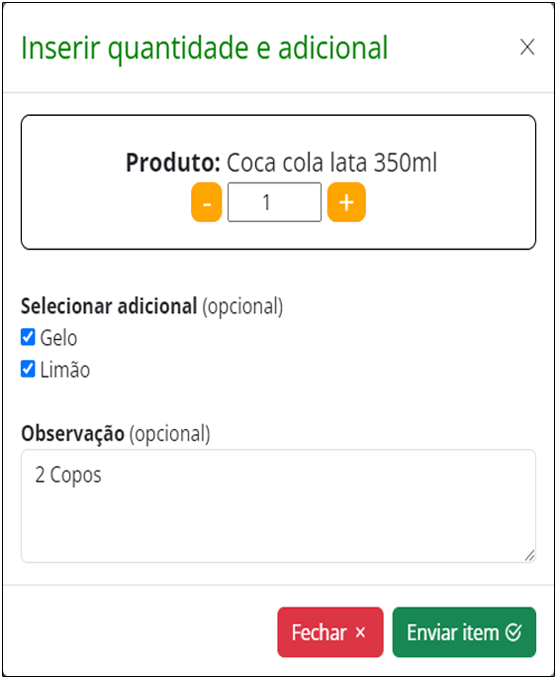Click the bold Produto: label

tap(173, 163)
